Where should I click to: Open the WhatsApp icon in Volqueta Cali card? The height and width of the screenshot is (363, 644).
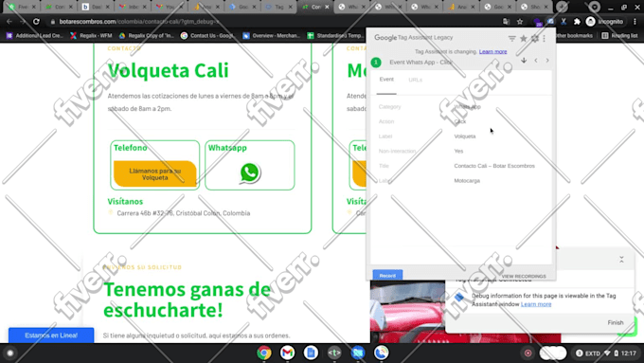coord(250,172)
